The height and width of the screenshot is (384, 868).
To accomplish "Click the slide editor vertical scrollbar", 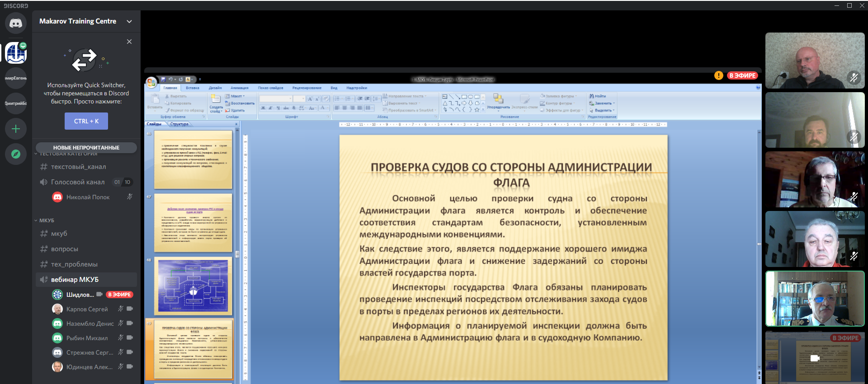I will 759,244.
